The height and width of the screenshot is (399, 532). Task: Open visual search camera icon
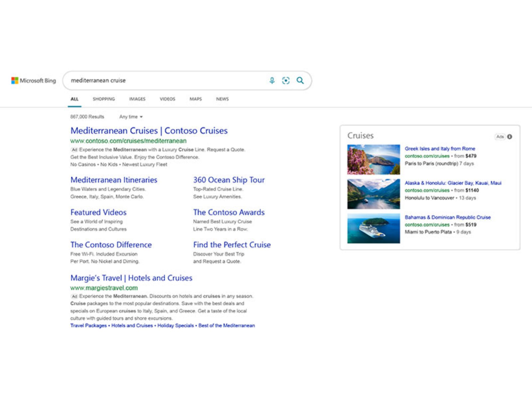click(286, 80)
